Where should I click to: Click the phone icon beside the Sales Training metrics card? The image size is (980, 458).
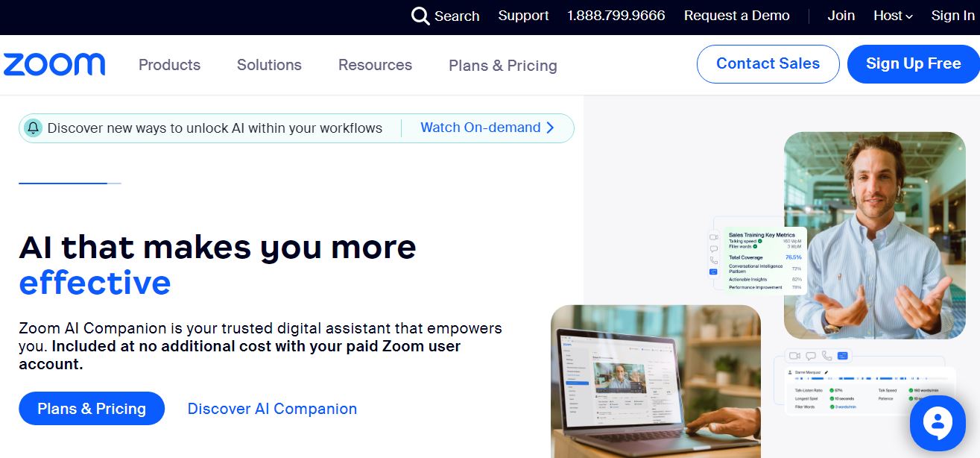pyautogui.click(x=713, y=260)
